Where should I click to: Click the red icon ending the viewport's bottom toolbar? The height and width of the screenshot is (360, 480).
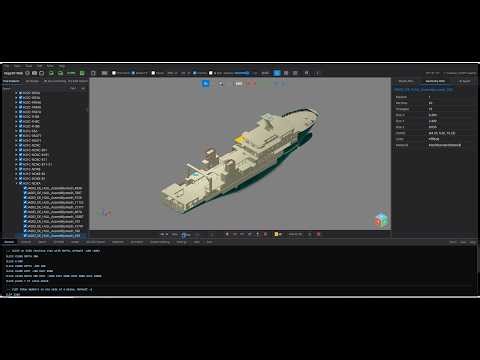[318, 234]
